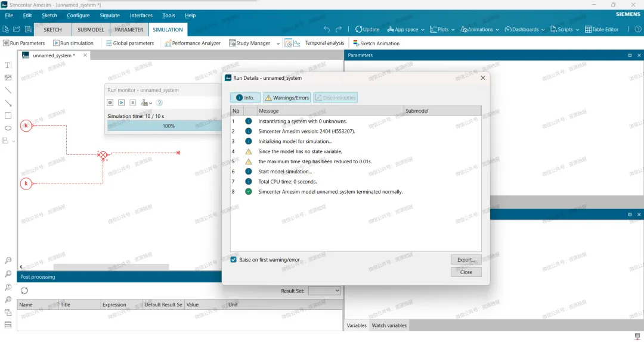Click the save disk icon in toolbar
This screenshot has height=342, width=644.
click(28, 29)
